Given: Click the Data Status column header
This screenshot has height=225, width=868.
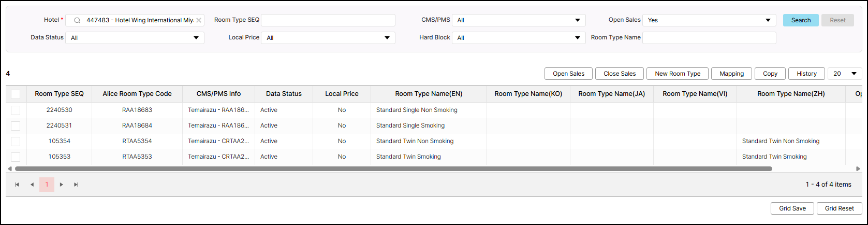Looking at the screenshot, I should [x=284, y=94].
